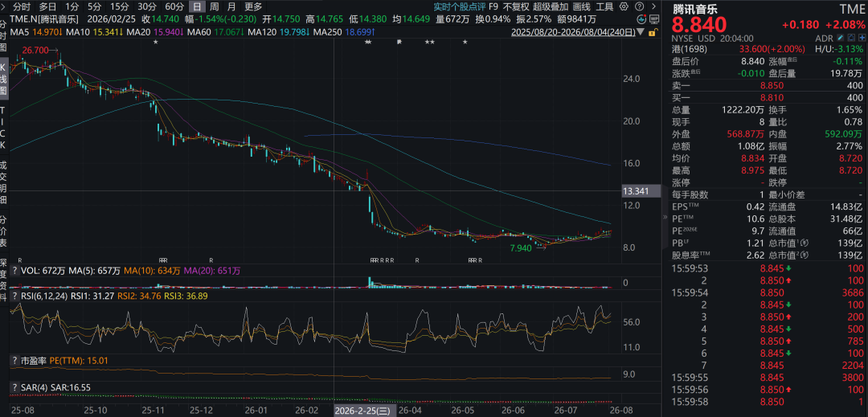Click the 买一 8.810 bid row
Viewport: 868px width, 417px height.
768,97
